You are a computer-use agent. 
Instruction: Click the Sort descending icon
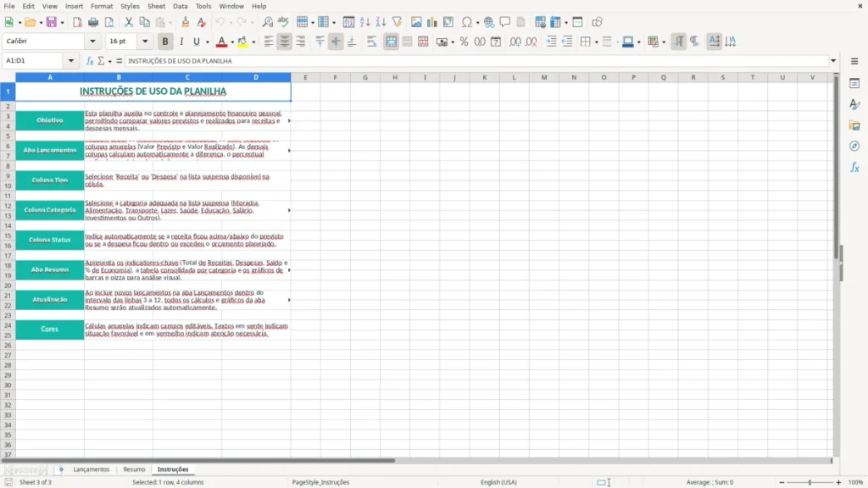tap(381, 22)
